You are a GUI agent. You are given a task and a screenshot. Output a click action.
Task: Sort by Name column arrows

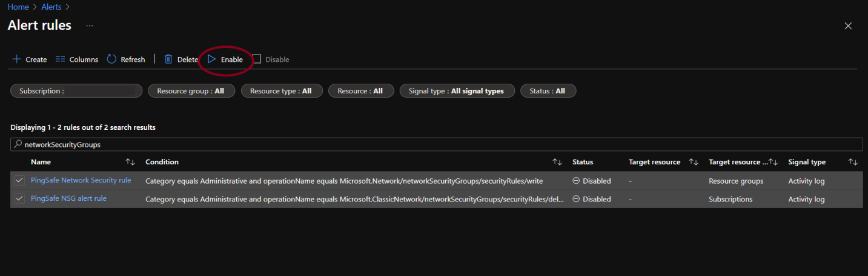tap(130, 162)
